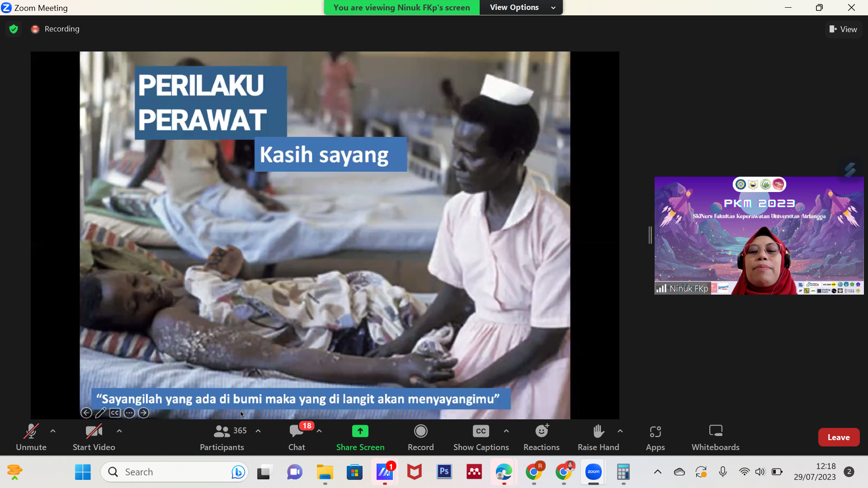
Task: Toggle Start Video camera
Action: point(94,437)
